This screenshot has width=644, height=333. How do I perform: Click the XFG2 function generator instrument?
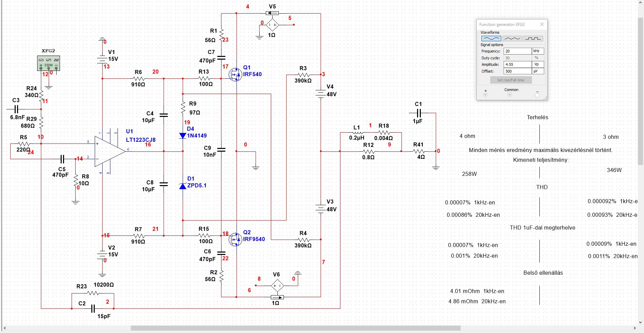(48, 63)
